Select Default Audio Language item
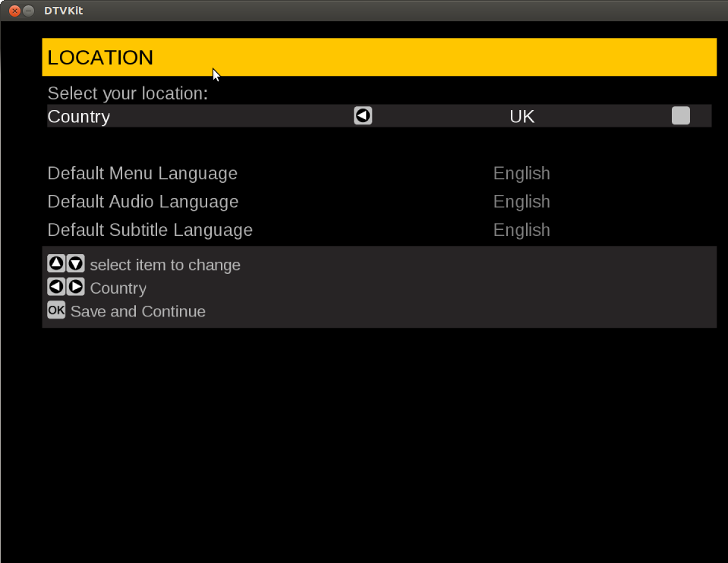This screenshot has height=563, width=728. click(143, 202)
